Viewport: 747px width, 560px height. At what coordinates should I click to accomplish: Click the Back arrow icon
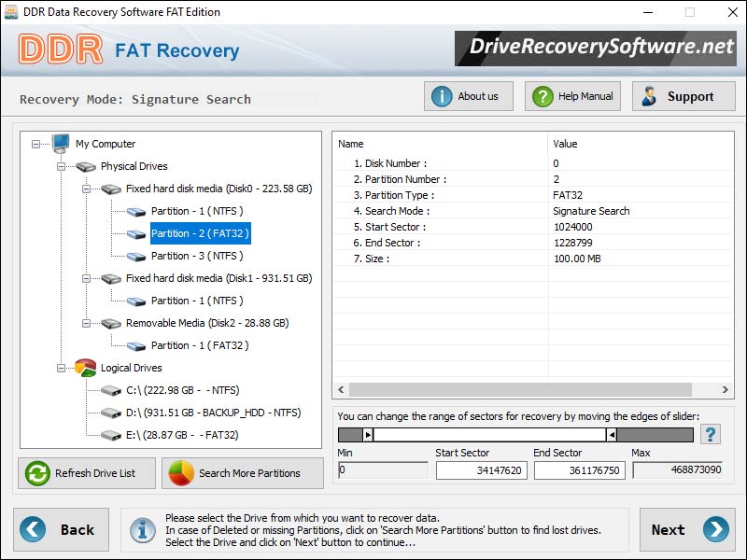pyautogui.click(x=33, y=529)
